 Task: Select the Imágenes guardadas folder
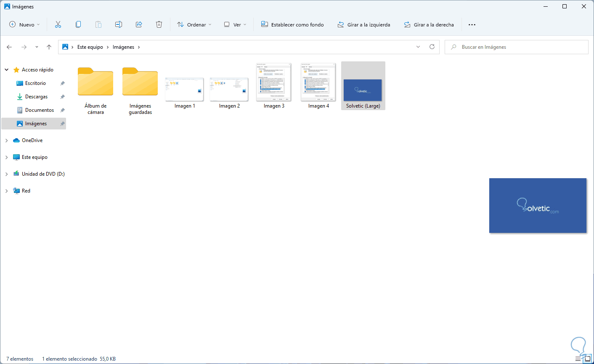point(140,89)
